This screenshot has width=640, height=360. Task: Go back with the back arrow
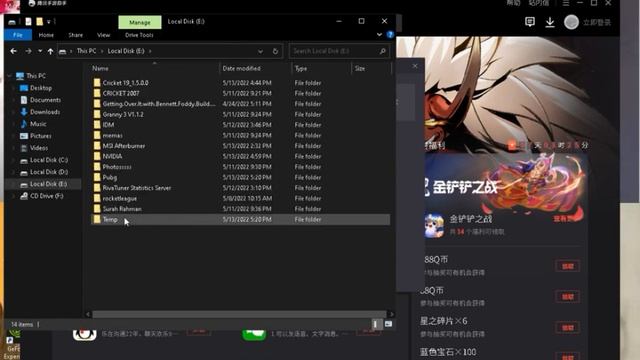coord(13,51)
